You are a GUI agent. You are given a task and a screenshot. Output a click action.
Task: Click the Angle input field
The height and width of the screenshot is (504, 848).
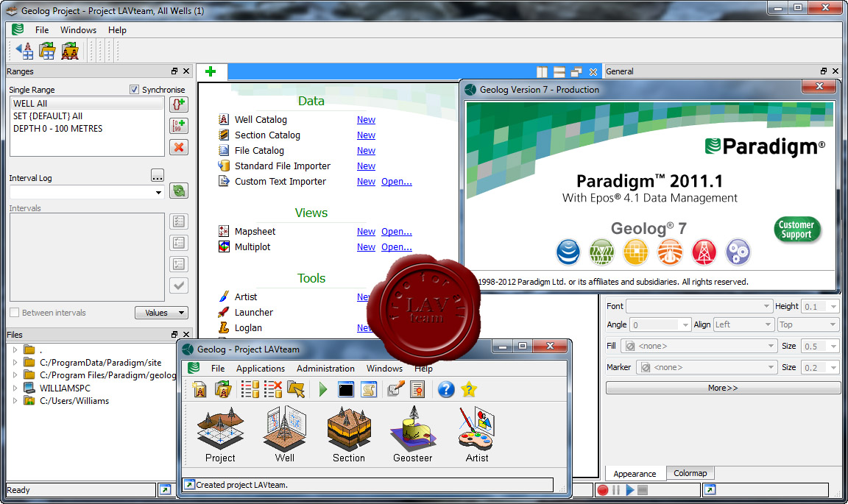pyautogui.click(x=655, y=324)
